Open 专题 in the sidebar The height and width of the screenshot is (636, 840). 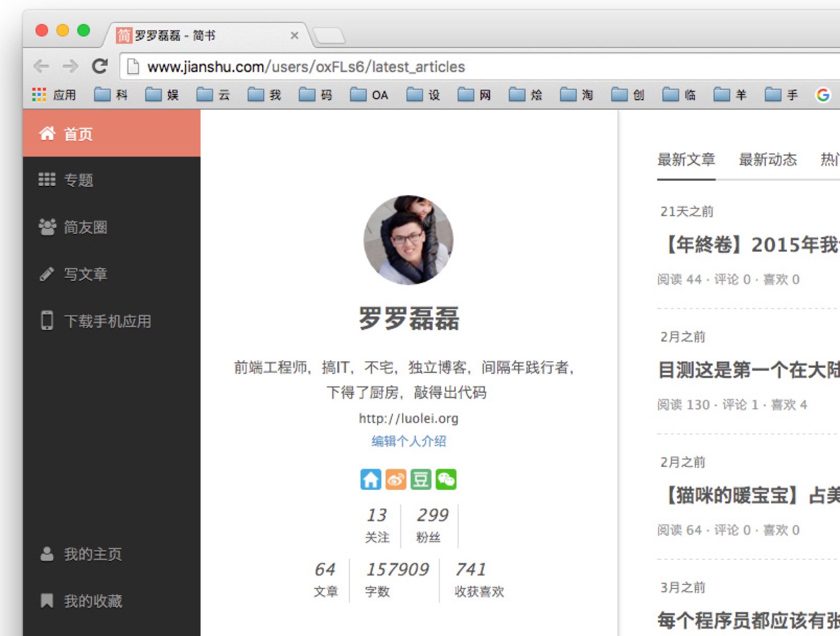(78, 180)
